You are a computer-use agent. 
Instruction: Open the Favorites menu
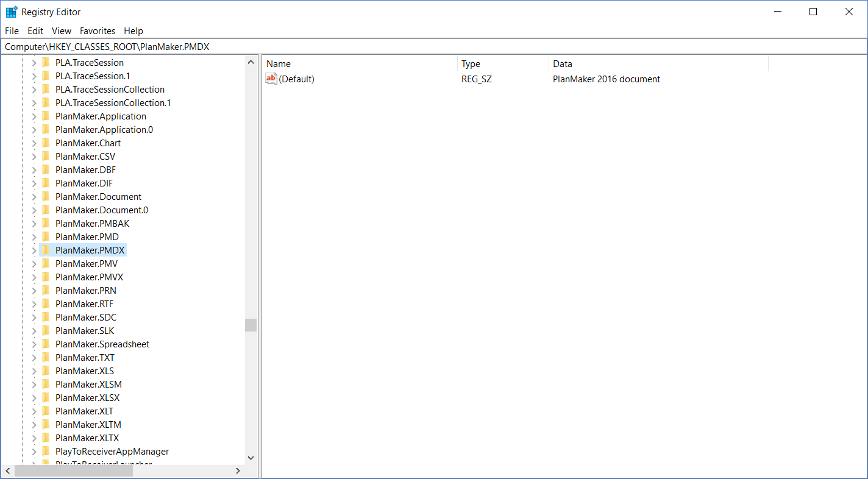pyautogui.click(x=98, y=31)
